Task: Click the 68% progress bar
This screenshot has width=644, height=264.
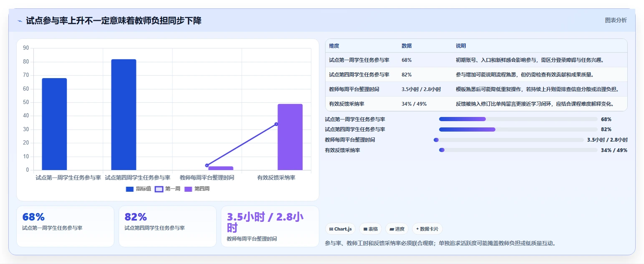Action: (518, 119)
